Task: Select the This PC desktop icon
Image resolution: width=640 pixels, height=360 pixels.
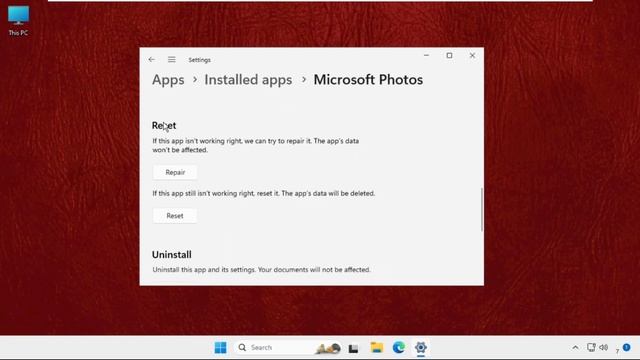Action: [x=18, y=20]
